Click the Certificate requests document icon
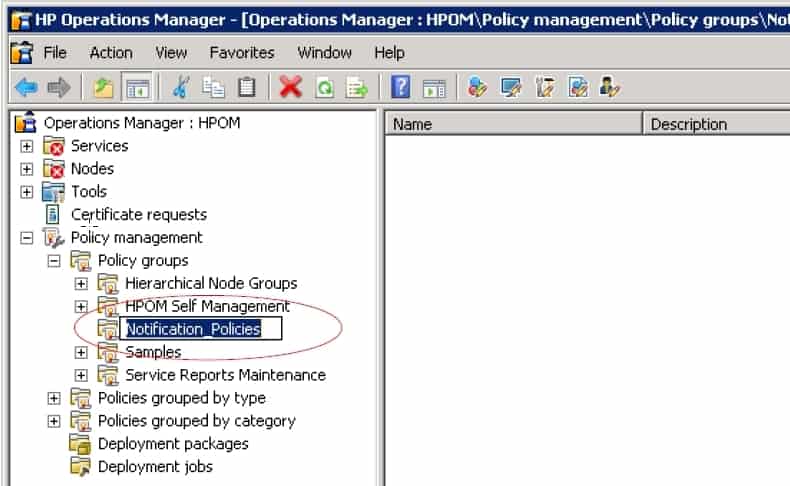 pos(52,215)
